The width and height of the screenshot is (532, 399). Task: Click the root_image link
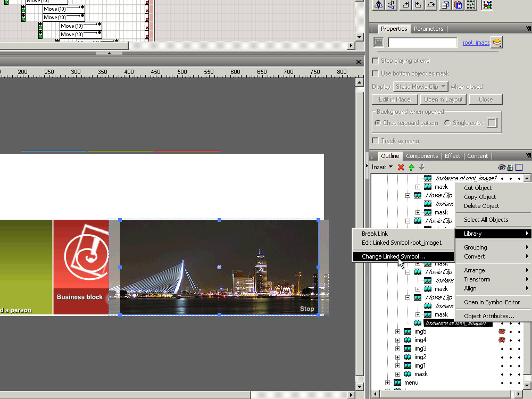pos(476,43)
